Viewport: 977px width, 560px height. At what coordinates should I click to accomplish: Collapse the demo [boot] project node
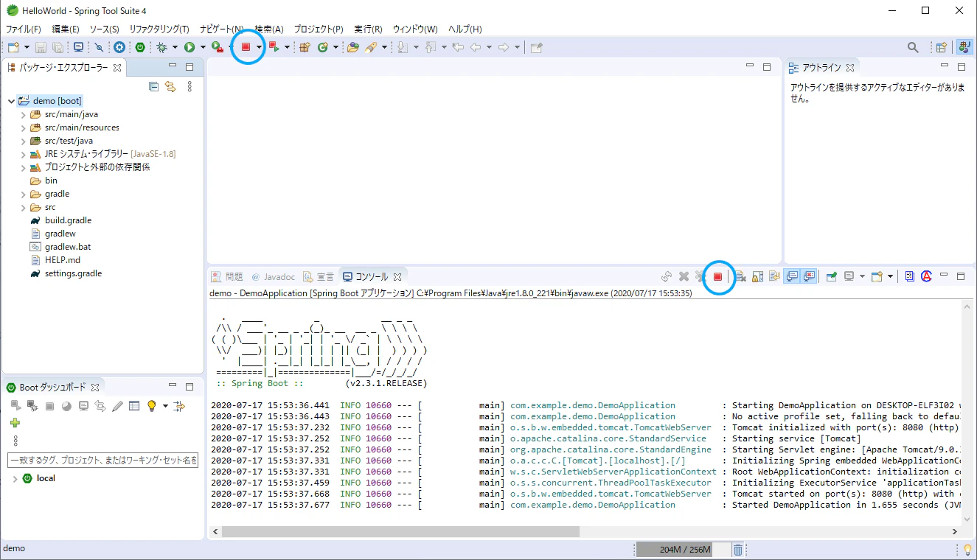[x=11, y=101]
